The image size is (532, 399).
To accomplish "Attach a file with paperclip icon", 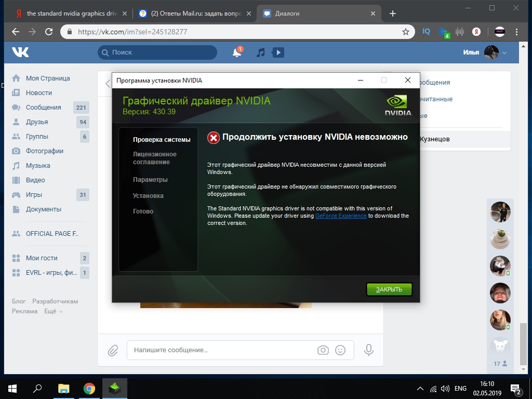I will coord(113,350).
